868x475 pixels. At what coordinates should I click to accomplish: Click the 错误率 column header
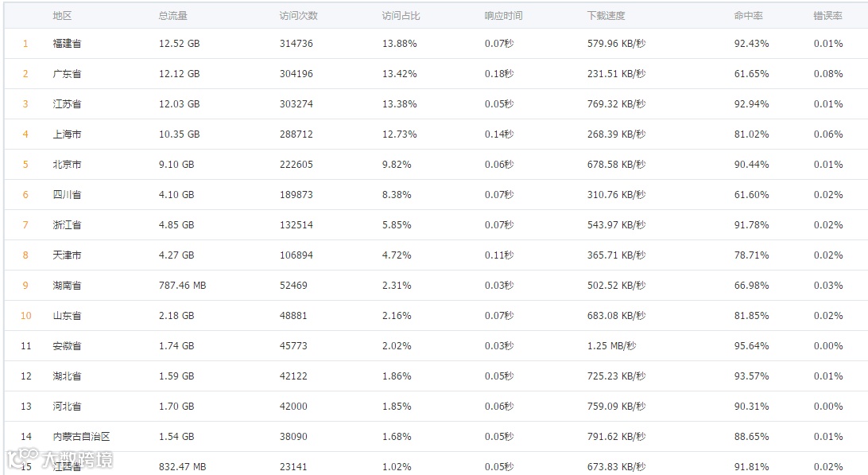(x=827, y=15)
